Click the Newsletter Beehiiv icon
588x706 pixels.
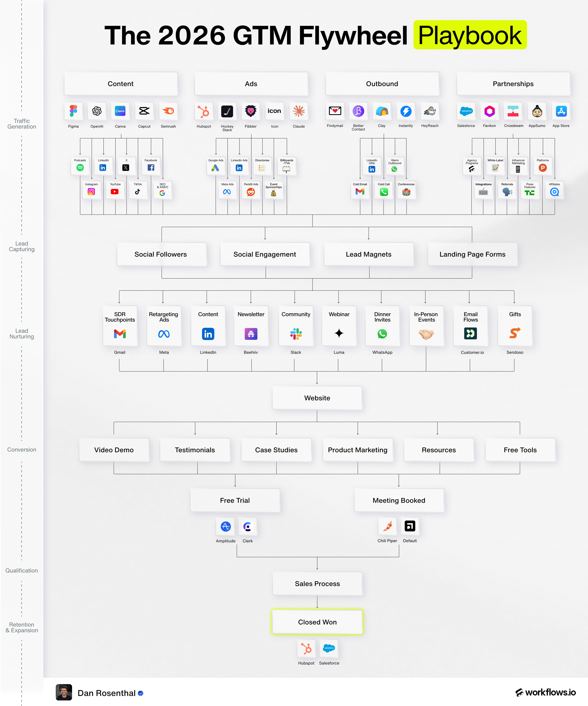pos(251,334)
